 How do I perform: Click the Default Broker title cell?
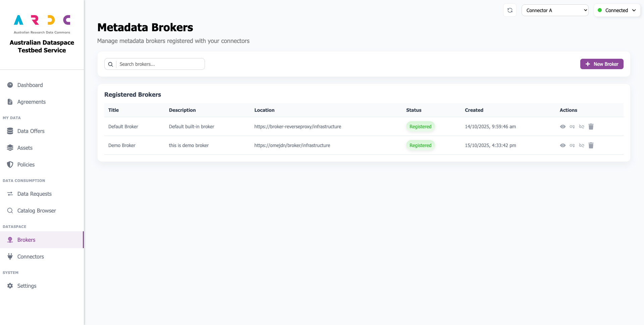(123, 127)
